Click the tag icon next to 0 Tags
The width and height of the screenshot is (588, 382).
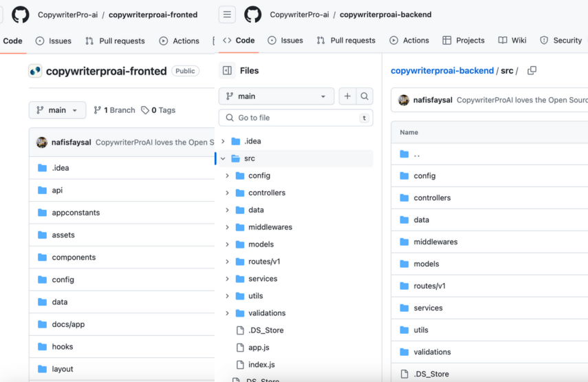[145, 110]
